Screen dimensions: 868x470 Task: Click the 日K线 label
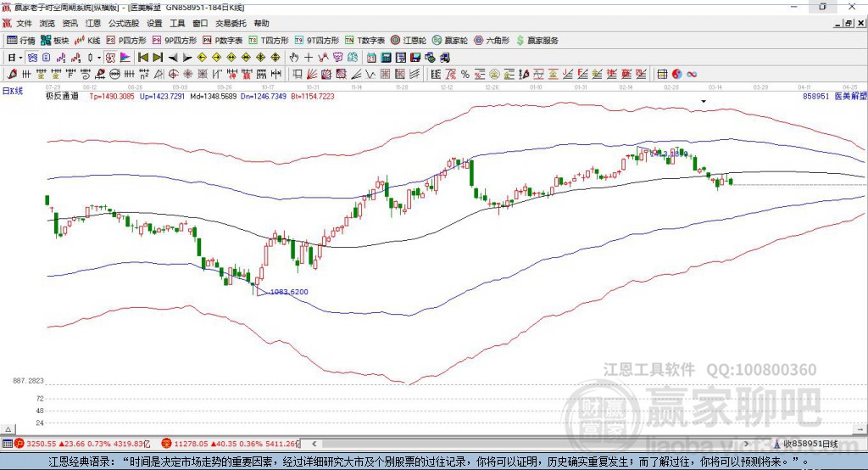coord(13,91)
